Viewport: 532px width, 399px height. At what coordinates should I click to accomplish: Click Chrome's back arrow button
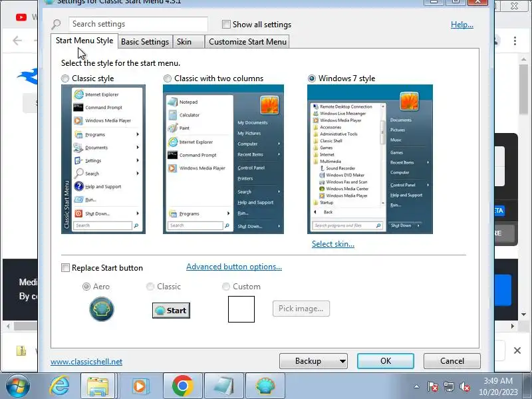coord(17,41)
